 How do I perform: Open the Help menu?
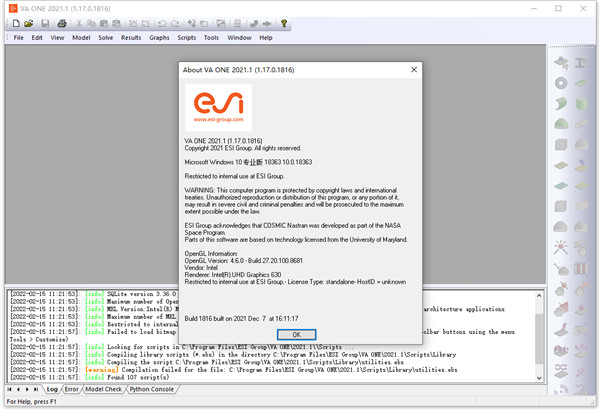click(x=266, y=38)
